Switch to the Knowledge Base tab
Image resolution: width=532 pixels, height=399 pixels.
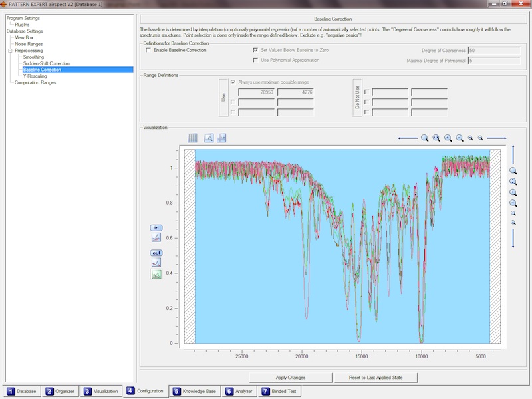[x=195, y=392]
